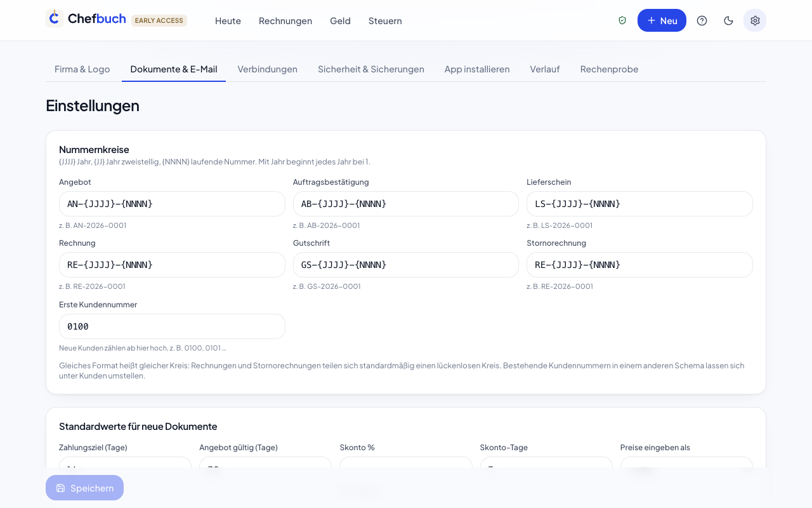Click the Einstellungen page heading

point(93,105)
